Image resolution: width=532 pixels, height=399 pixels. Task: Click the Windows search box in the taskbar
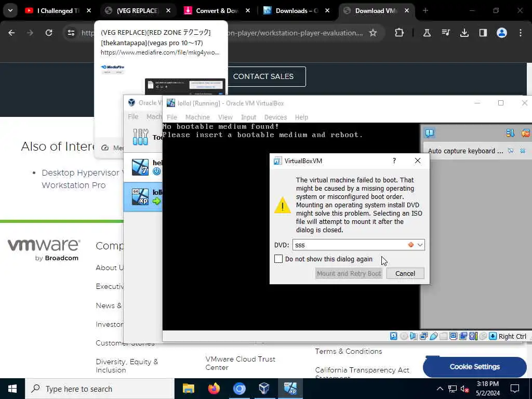[100, 389]
